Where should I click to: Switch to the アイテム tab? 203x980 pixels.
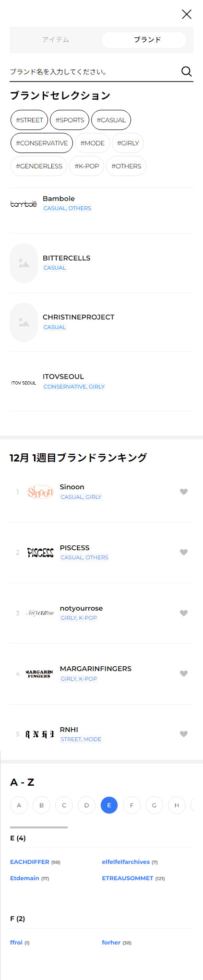click(55, 40)
